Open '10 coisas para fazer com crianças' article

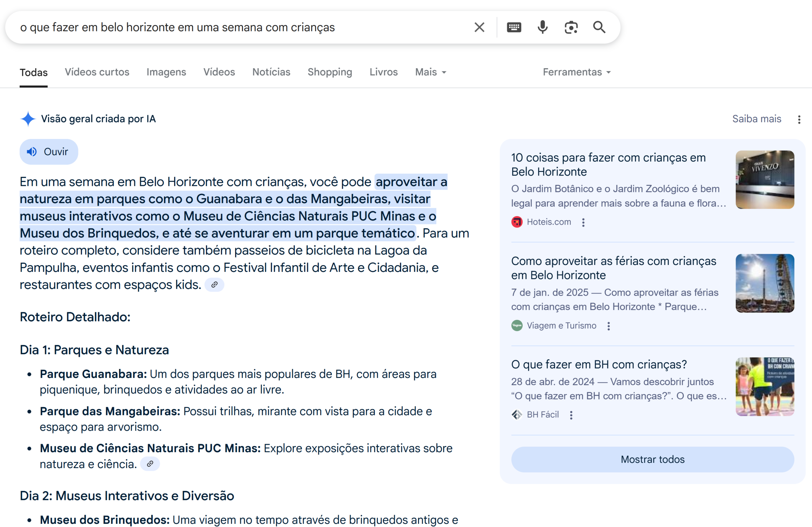608,165
